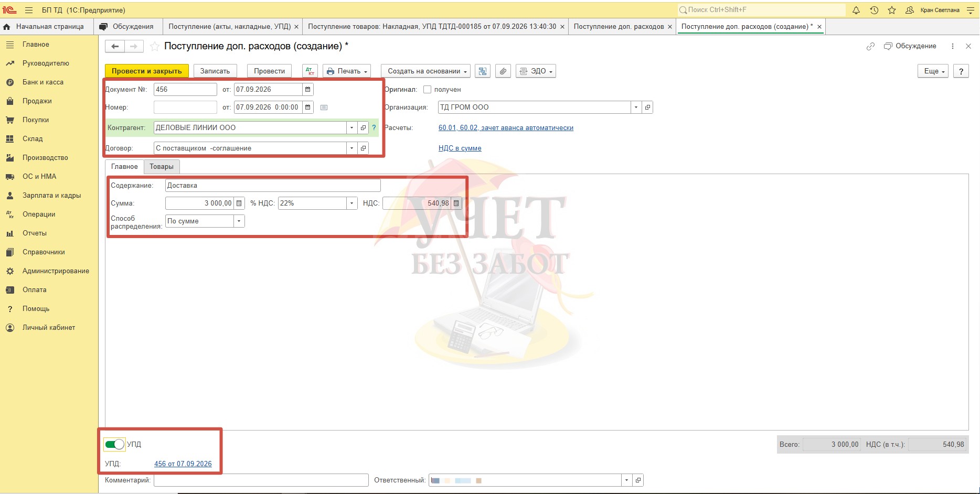Open structure of subordination icon
The height and width of the screenshot is (494, 980).
(483, 71)
